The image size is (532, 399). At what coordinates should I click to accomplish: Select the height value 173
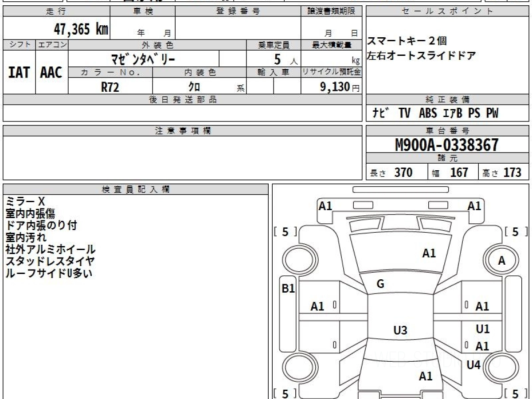512,172
